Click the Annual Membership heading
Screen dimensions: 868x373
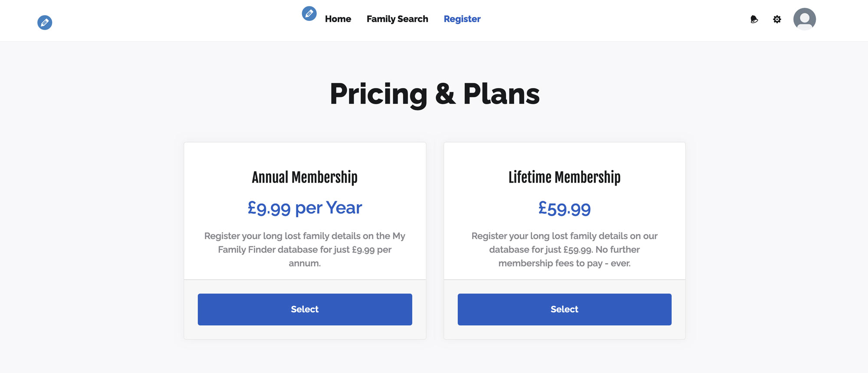pos(305,177)
